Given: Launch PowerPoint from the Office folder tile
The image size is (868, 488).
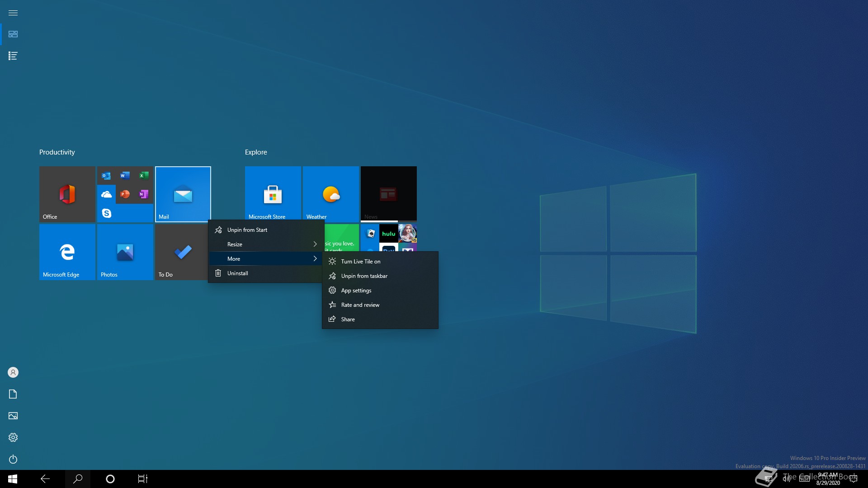Looking at the screenshot, I should pyautogui.click(x=125, y=194).
